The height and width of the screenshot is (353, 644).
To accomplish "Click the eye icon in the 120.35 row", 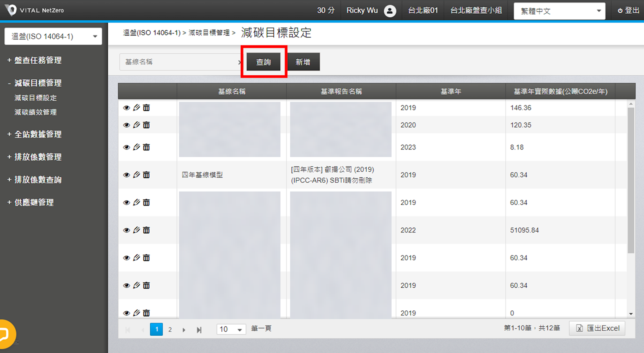I will [x=126, y=125].
